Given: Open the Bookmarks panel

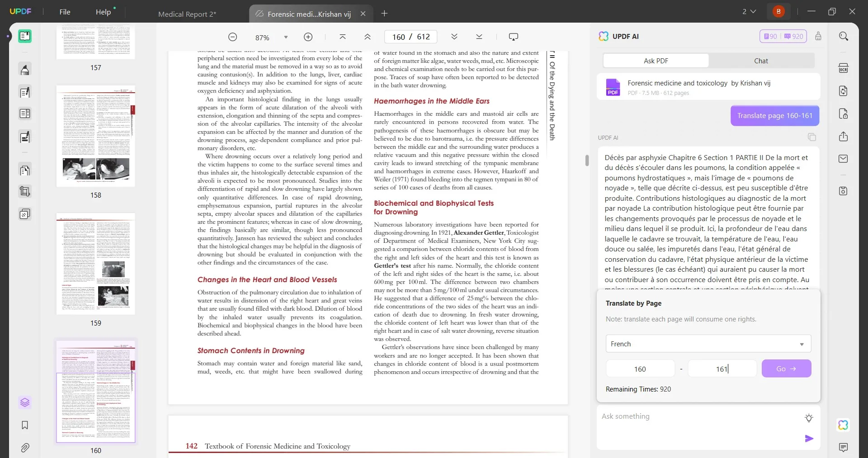Looking at the screenshot, I should tap(25, 425).
